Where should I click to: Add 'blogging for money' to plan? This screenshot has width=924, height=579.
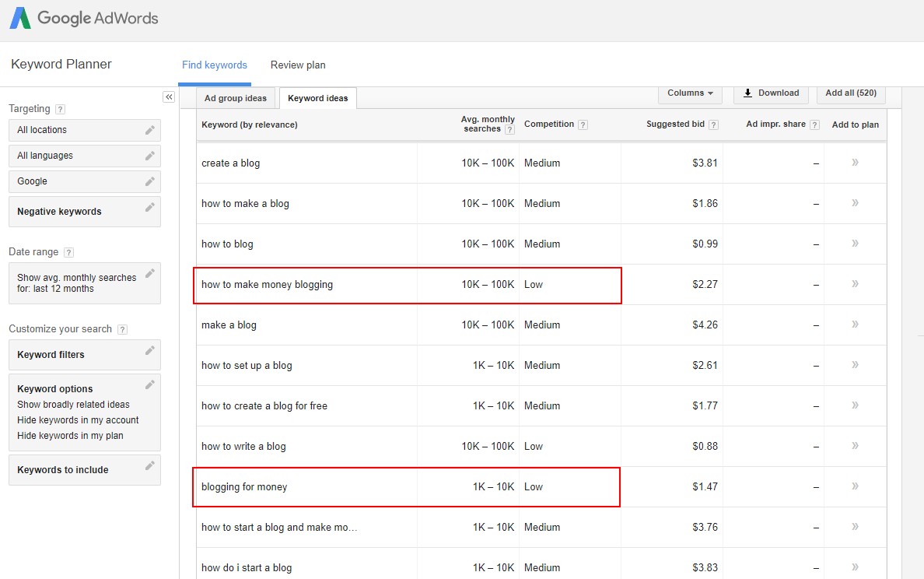click(x=855, y=486)
